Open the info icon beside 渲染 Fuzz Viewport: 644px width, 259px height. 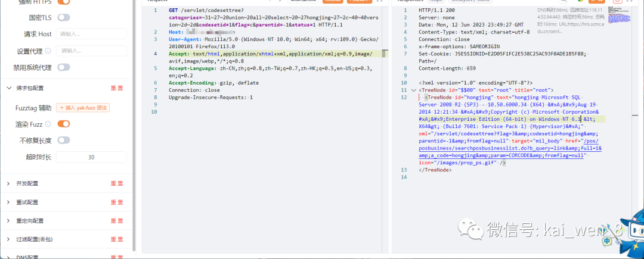[48, 124]
